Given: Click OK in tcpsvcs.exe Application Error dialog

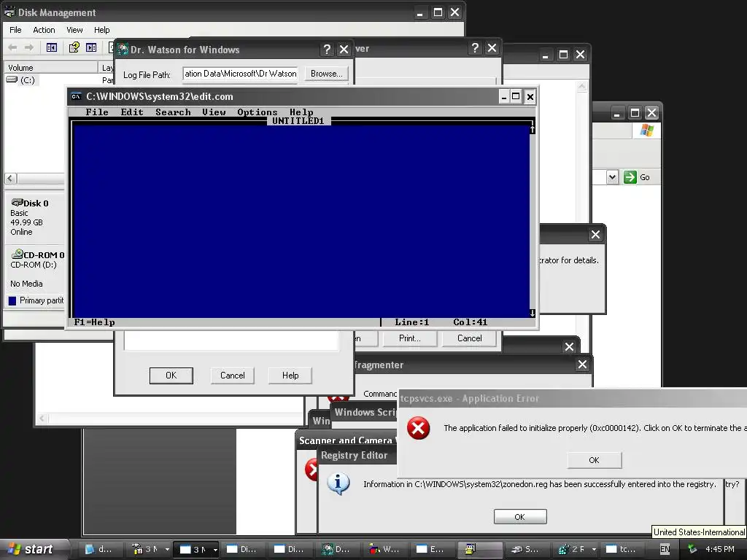Looking at the screenshot, I should 594,460.
